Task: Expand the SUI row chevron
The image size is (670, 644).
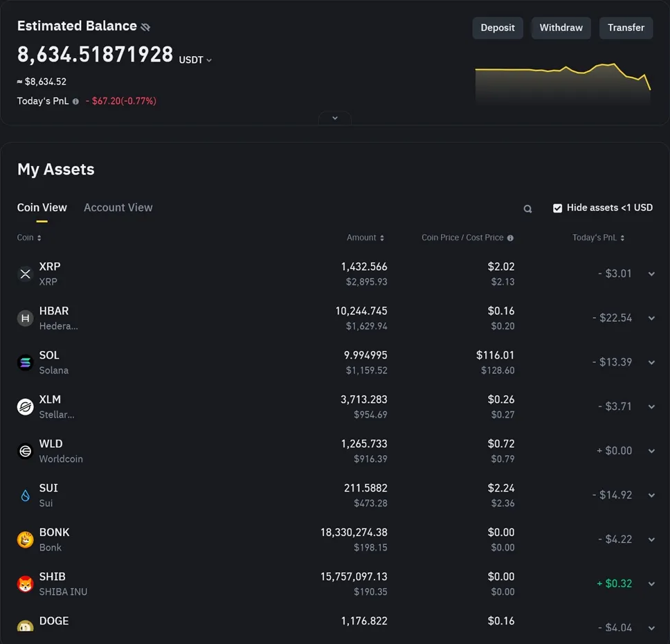Action: 651,495
